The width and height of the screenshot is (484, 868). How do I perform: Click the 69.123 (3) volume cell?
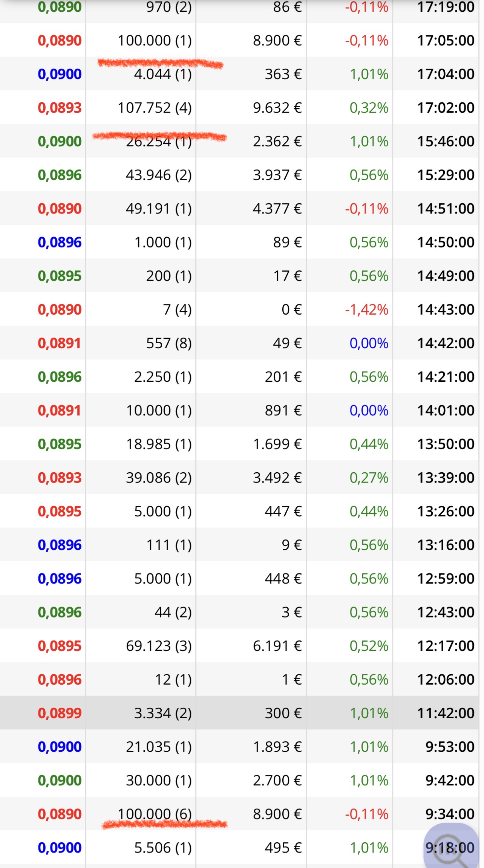click(x=159, y=646)
